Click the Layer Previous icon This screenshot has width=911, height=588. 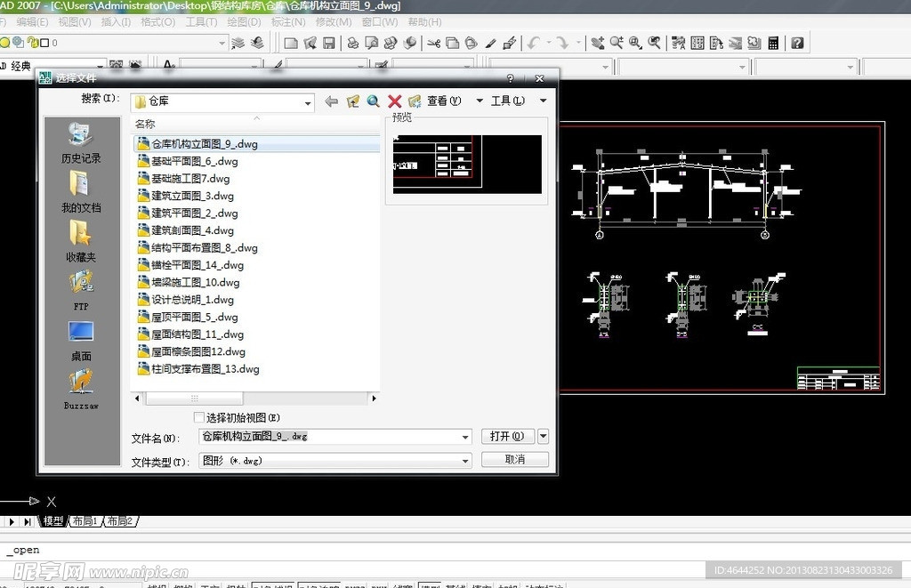257,43
